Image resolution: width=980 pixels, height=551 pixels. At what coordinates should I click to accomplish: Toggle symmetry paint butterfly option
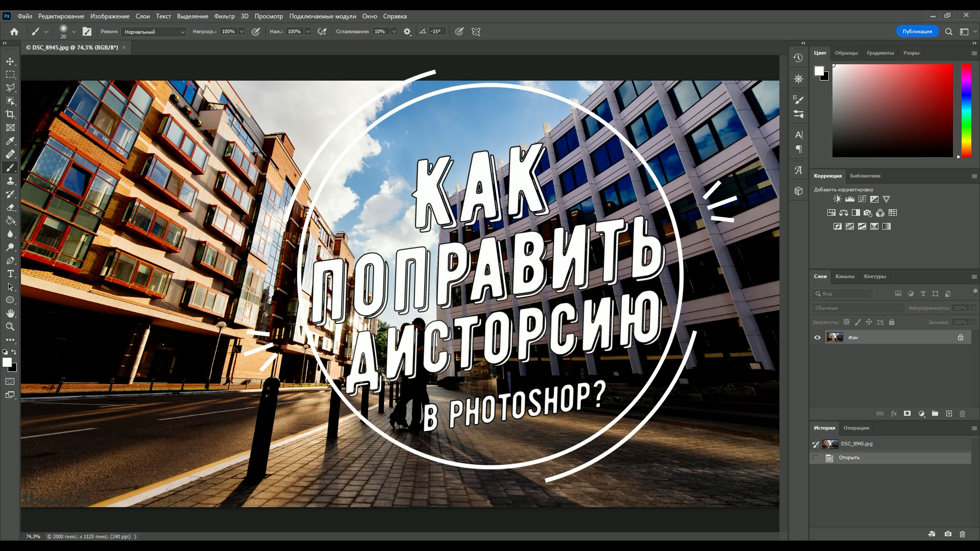(476, 32)
